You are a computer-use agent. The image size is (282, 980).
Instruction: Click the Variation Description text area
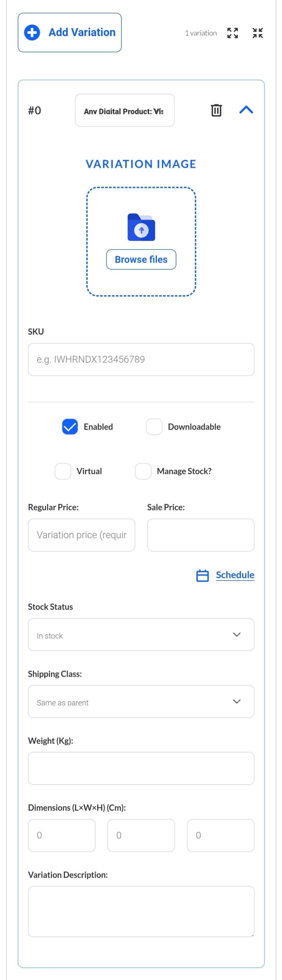141,911
